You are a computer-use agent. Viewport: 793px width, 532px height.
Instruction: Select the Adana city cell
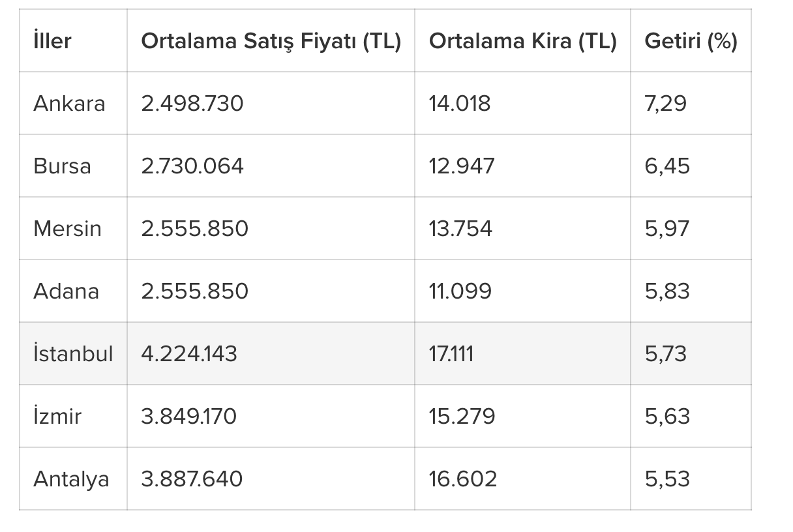[x=66, y=291]
